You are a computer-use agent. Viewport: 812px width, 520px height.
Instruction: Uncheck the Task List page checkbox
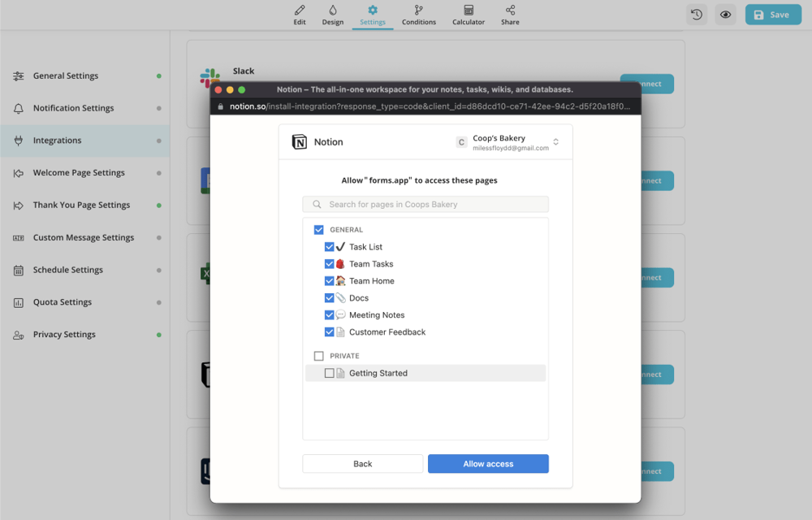pyautogui.click(x=329, y=247)
